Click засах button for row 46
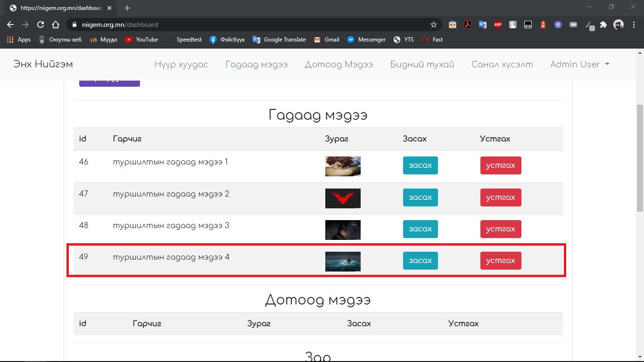The image size is (644, 362). tap(420, 165)
